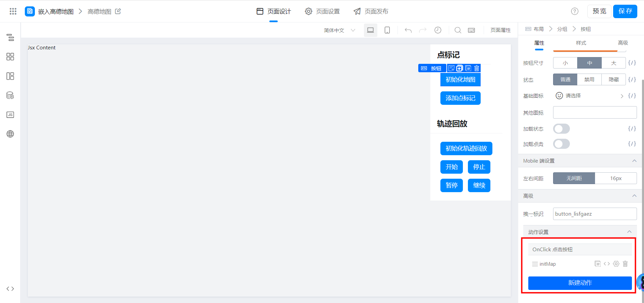Open the 简体中文 language dropdown
This screenshot has width=644, height=303.
point(339,30)
